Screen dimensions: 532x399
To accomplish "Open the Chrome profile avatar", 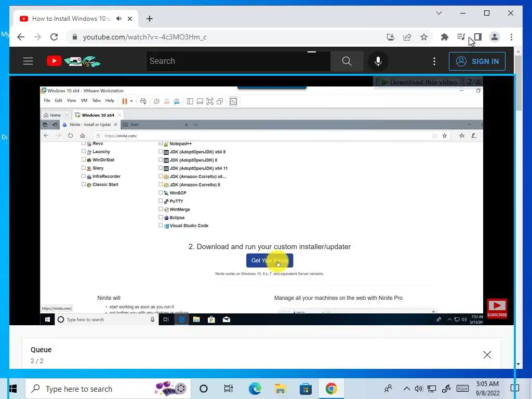I will tap(495, 37).
